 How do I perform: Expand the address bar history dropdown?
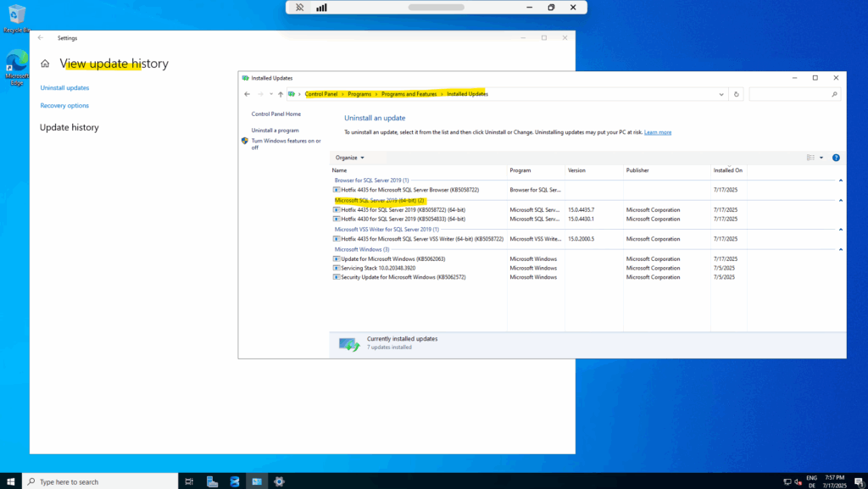point(721,95)
